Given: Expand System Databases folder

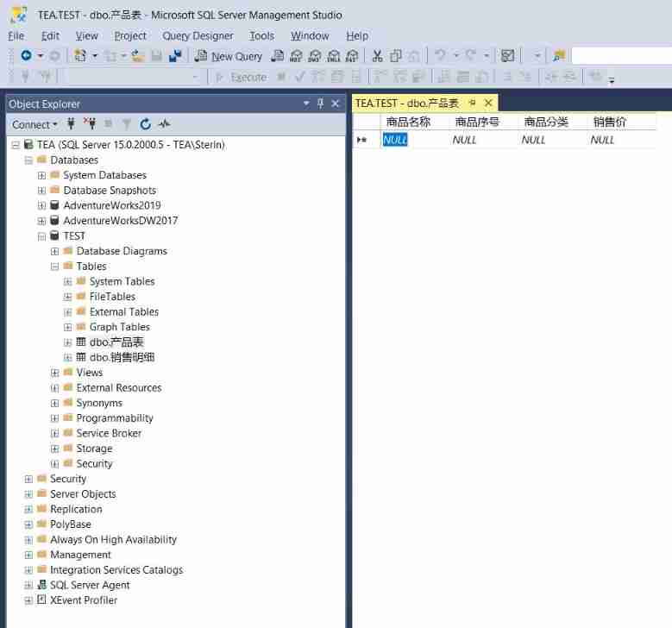Looking at the screenshot, I should 41,175.
